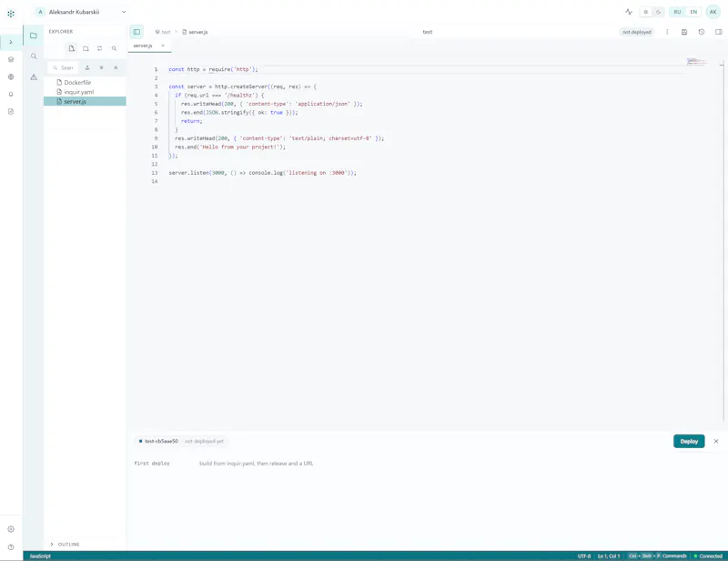The width and height of the screenshot is (728, 561).
Task: Click the not deployed status badge
Action: (x=637, y=32)
